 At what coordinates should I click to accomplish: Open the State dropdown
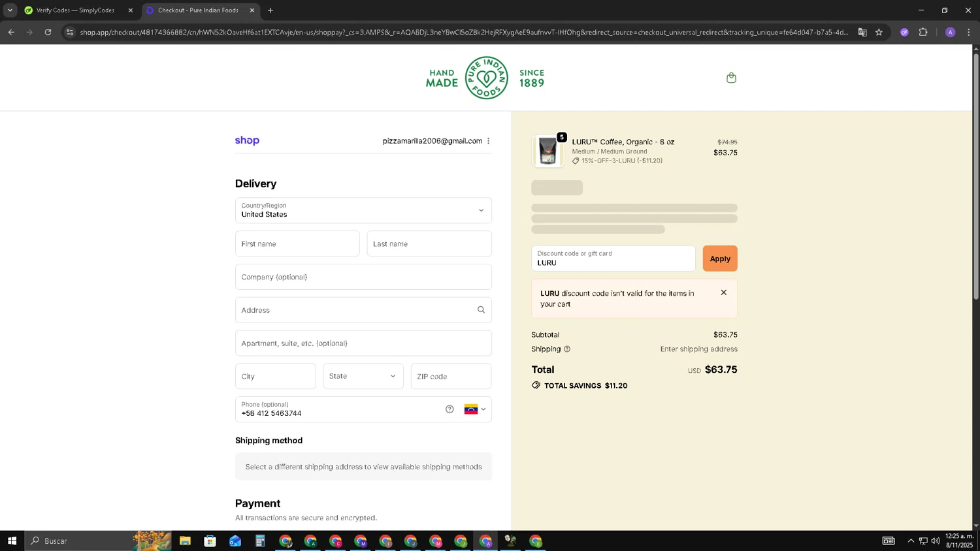[x=363, y=376]
